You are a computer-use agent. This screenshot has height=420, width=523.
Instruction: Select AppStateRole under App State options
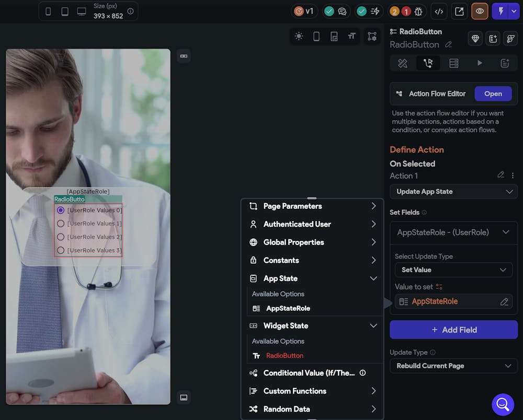[x=288, y=308]
